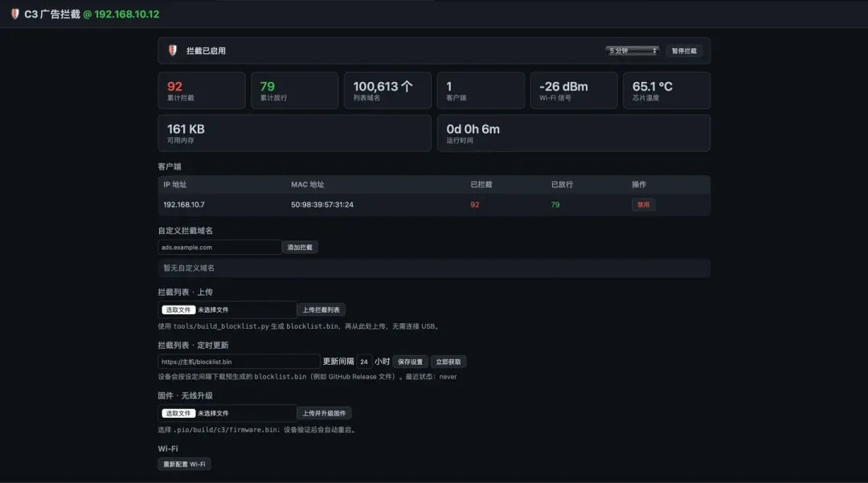868x483 pixels.
Task: Click the 100,613 个 列表域名 card
Action: click(387, 90)
